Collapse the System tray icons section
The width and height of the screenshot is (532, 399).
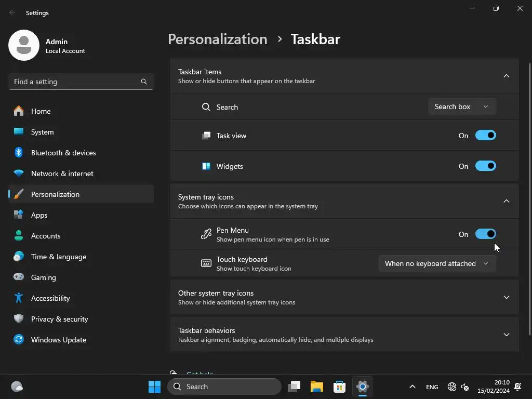(506, 201)
